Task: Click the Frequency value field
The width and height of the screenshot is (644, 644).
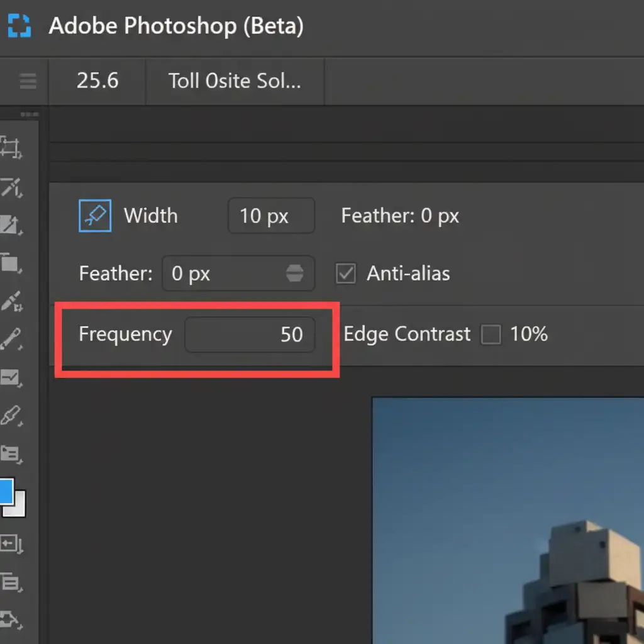Action: pyautogui.click(x=250, y=335)
